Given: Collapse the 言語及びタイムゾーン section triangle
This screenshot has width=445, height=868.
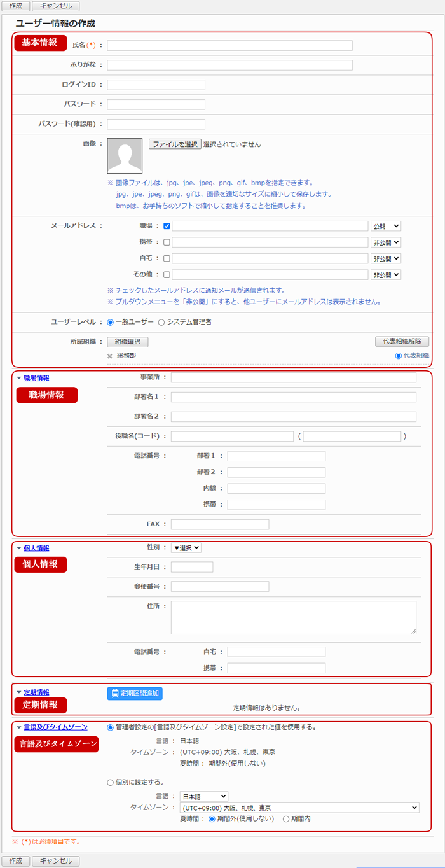Looking at the screenshot, I should [x=19, y=727].
